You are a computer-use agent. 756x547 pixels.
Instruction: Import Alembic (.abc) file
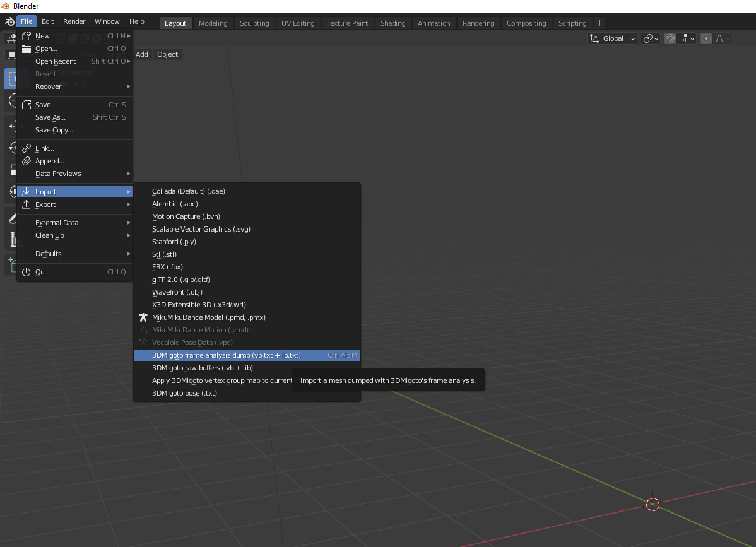coord(247,204)
